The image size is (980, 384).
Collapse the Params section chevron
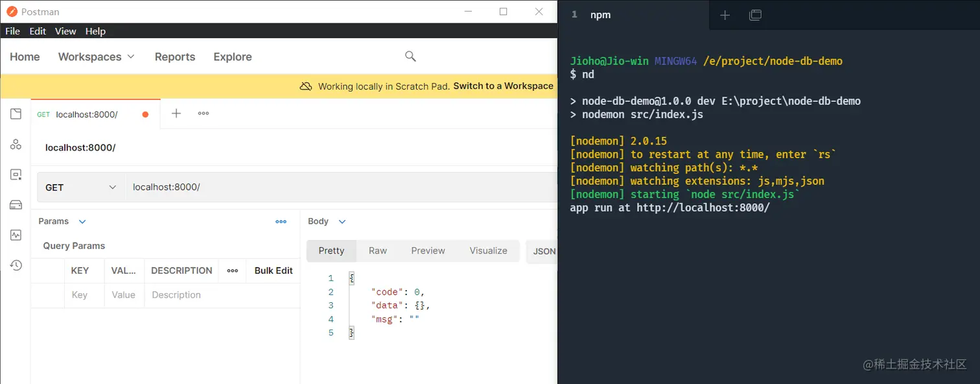pyautogui.click(x=82, y=221)
